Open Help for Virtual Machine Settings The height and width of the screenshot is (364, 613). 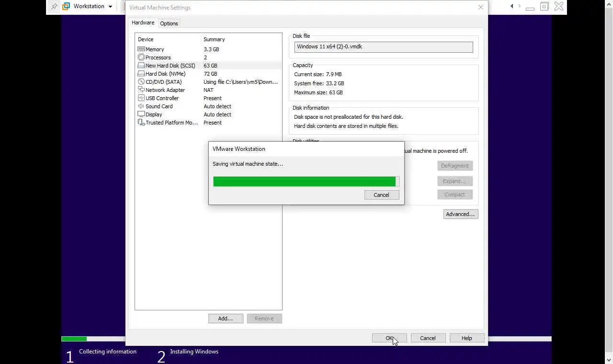[467, 338]
